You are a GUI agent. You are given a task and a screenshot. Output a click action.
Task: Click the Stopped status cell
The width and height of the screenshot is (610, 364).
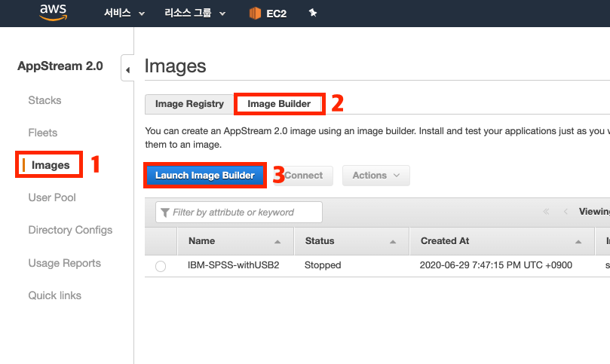[323, 265]
